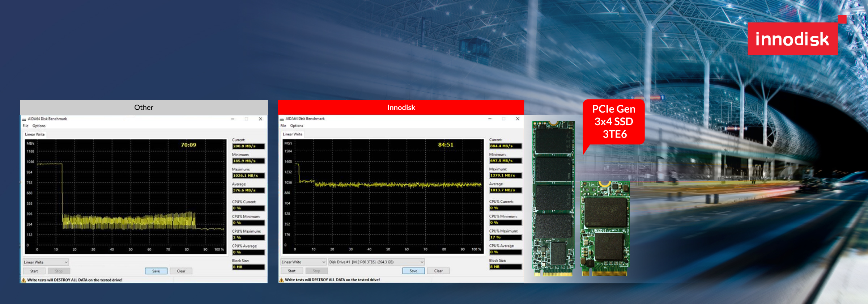868x304 pixels.
Task: Click Current value 200.8 MB/s in Other window
Action: pos(248,146)
